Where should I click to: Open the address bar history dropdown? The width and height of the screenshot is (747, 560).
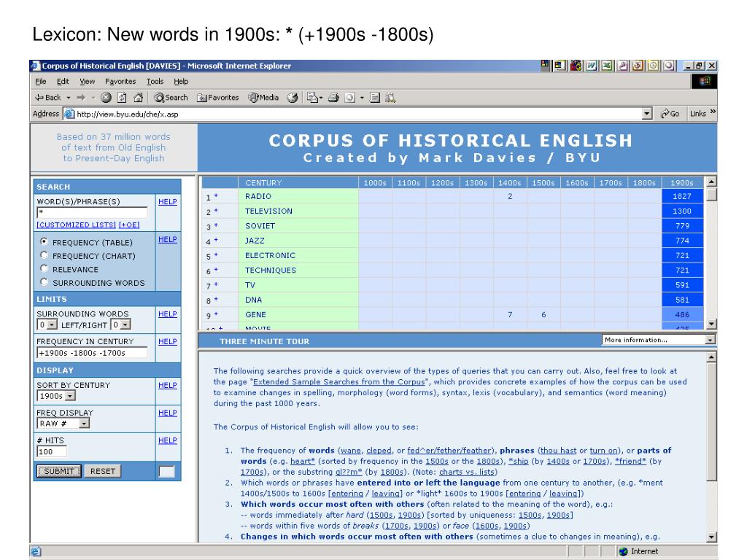pos(646,113)
